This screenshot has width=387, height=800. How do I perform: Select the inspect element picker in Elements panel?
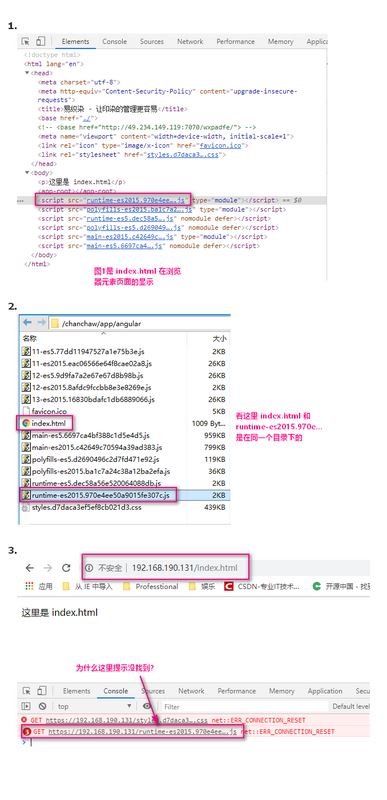pos(25,41)
